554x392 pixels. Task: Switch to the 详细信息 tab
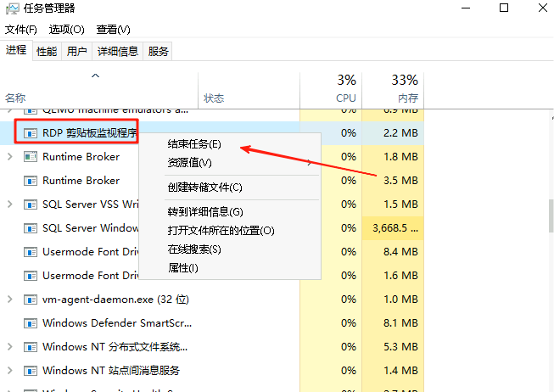[118, 52]
